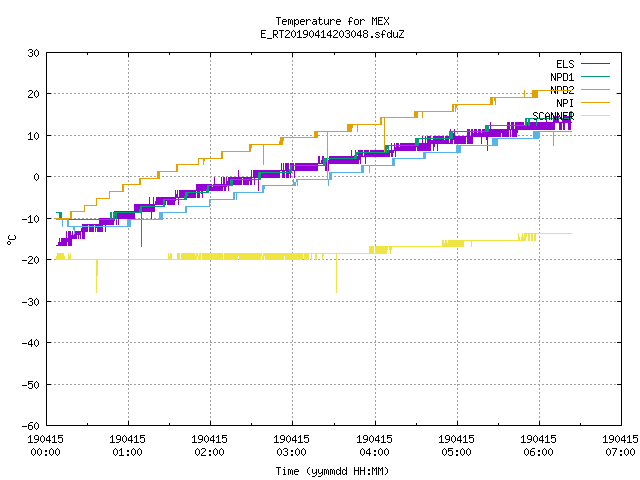Click the green NPD1 legend line sample
640x480 pixels.
595,76
